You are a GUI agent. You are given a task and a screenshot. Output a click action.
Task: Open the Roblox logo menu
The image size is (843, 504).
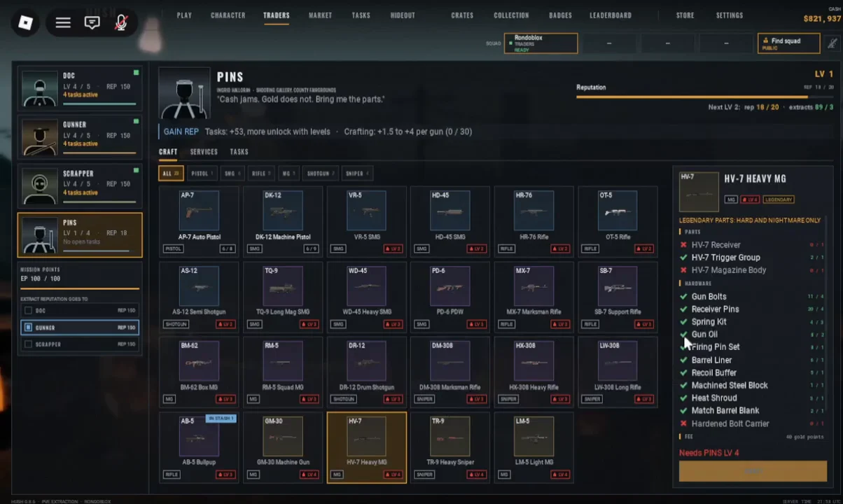[x=26, y=22]
